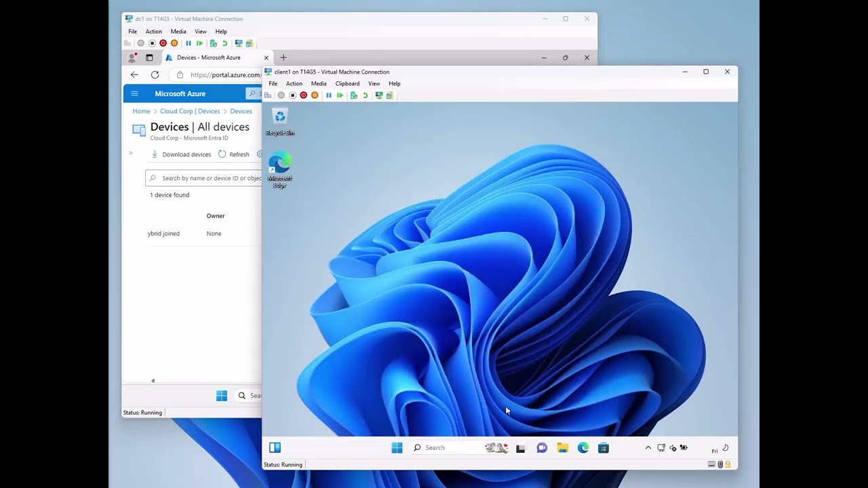Click Start button in dc1 taskbar

coord(222,396)
